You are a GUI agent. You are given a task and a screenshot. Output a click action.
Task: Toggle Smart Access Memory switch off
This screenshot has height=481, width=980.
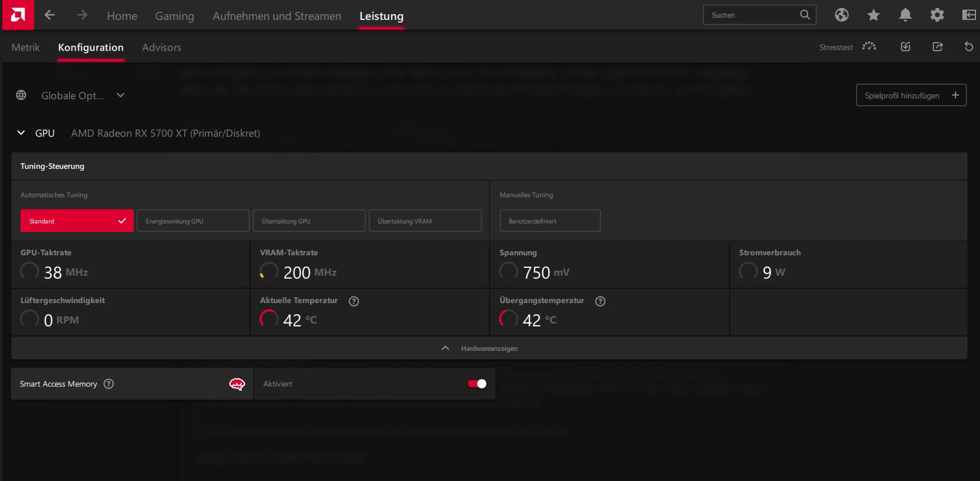pyautogui.click(x=477, y=384)
